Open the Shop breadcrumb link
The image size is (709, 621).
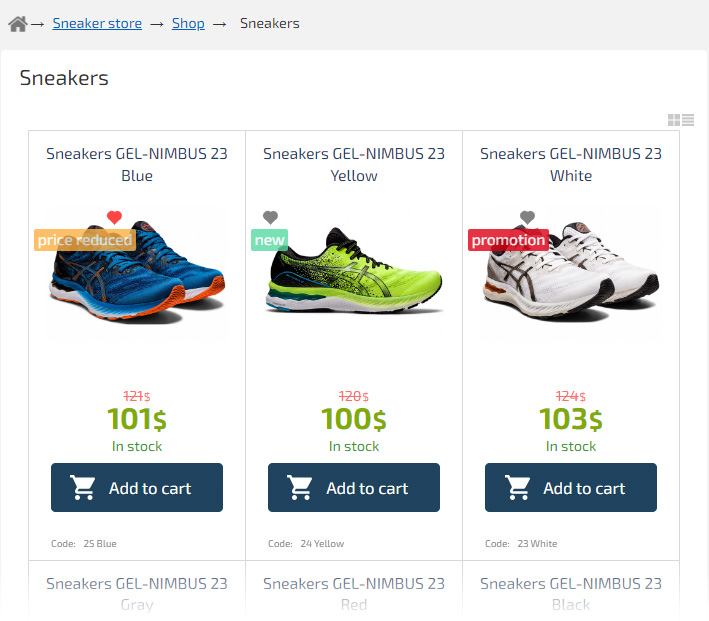[188, 23]
